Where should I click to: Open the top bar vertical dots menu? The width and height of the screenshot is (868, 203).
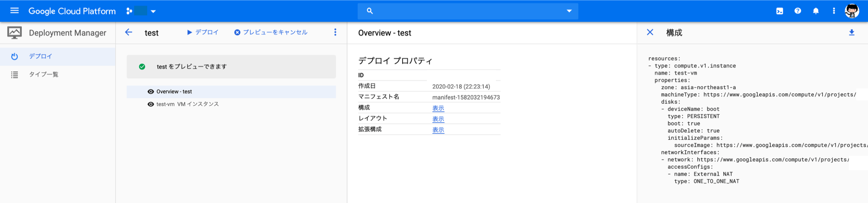coord(834,11)
